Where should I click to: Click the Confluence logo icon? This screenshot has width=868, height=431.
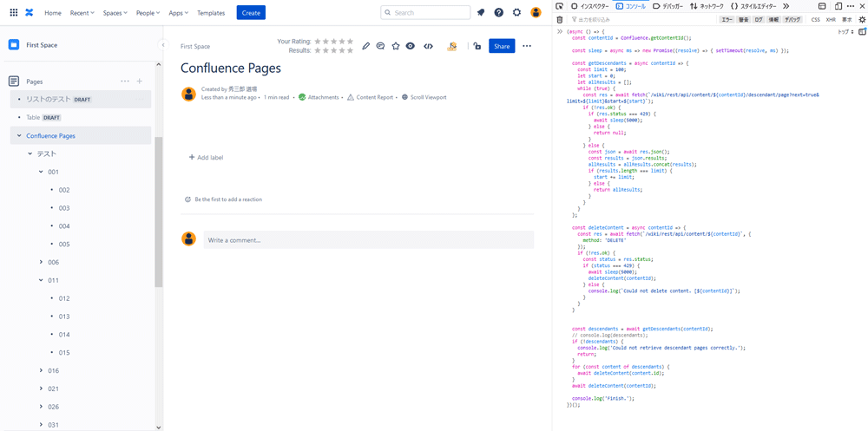[x=30, y=13]
